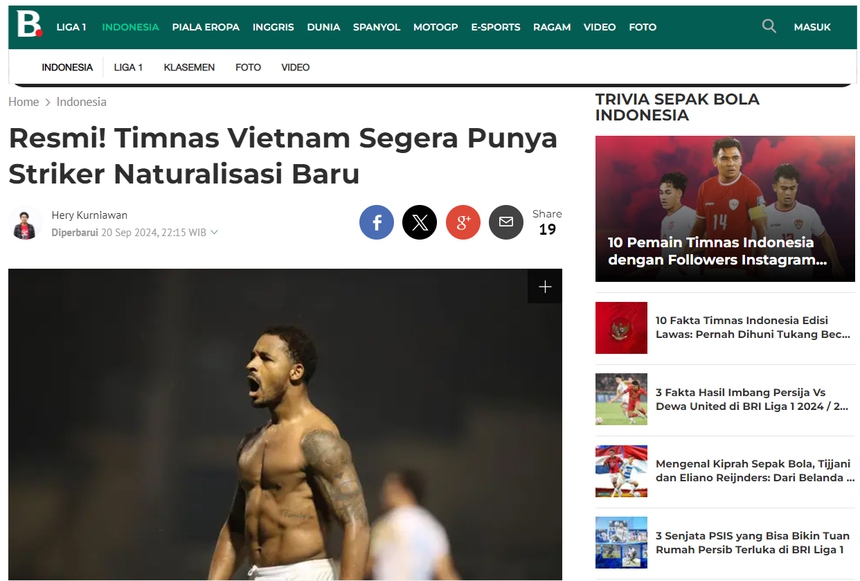Viewport: 860px width, 581px height.
Task: Share via Google Plus icon
Action: pyautogui.click(x=463, y=222)
